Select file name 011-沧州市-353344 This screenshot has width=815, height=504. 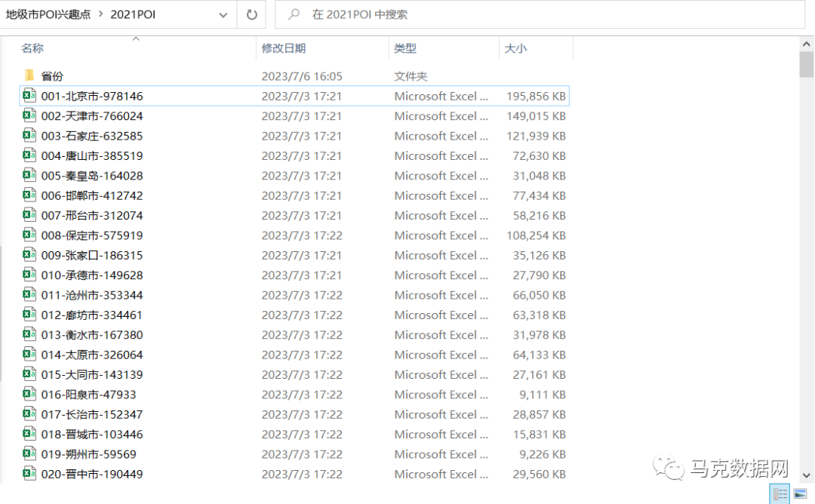point(92,295)
